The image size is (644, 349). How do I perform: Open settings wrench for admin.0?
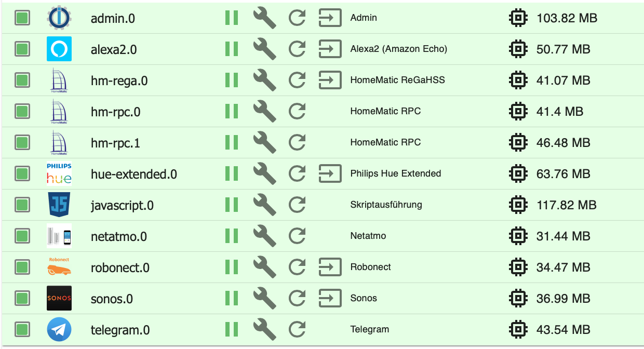[264, 18]
